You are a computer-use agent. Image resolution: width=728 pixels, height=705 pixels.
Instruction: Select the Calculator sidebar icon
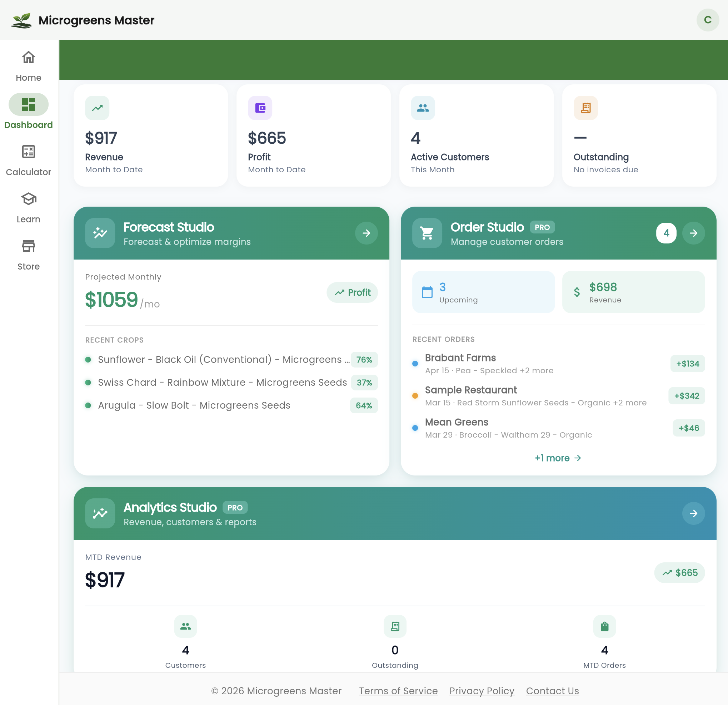28,152
